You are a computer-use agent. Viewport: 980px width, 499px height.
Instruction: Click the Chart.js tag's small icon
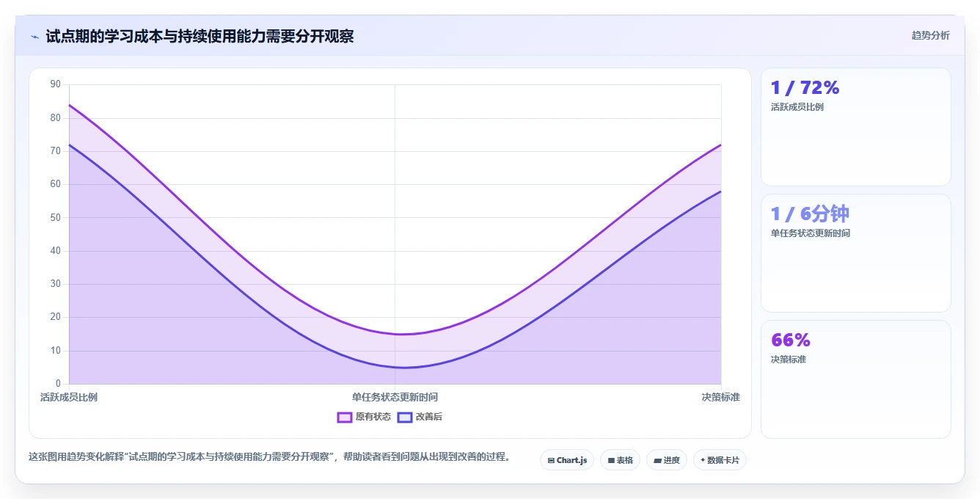click(551, 461)
